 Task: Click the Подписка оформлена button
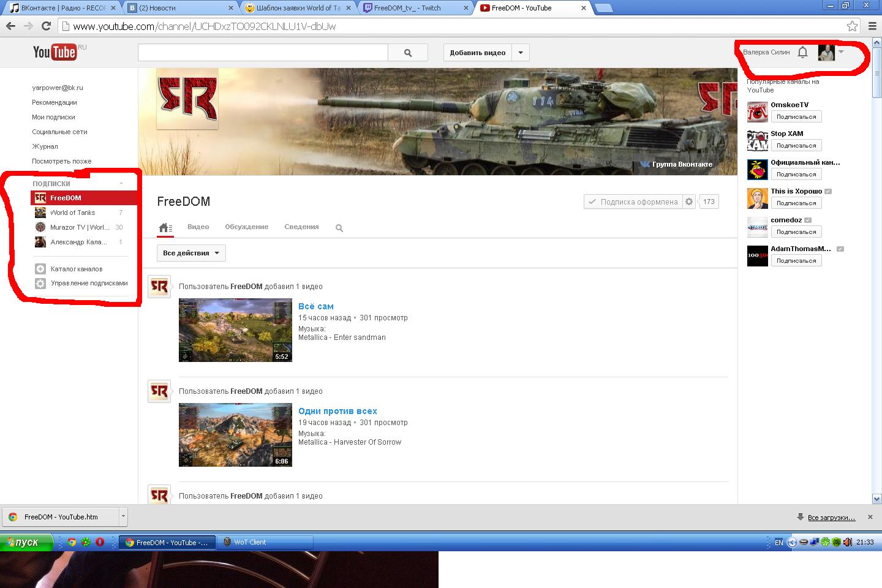(633, 202)
